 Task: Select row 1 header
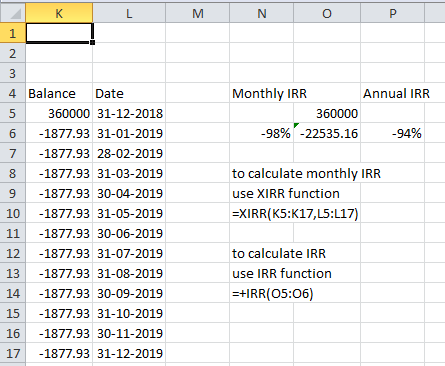pyautogui.click(x=13, y=33)
